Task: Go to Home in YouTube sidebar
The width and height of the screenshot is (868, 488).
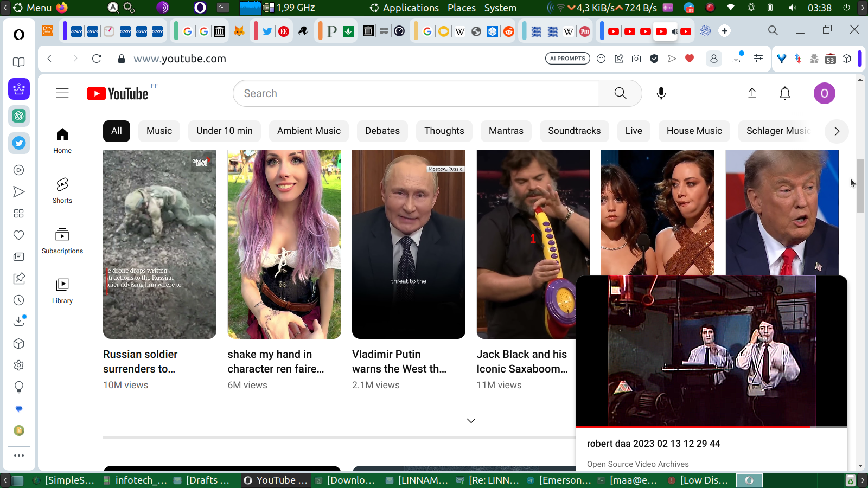Action: (62, 140)
